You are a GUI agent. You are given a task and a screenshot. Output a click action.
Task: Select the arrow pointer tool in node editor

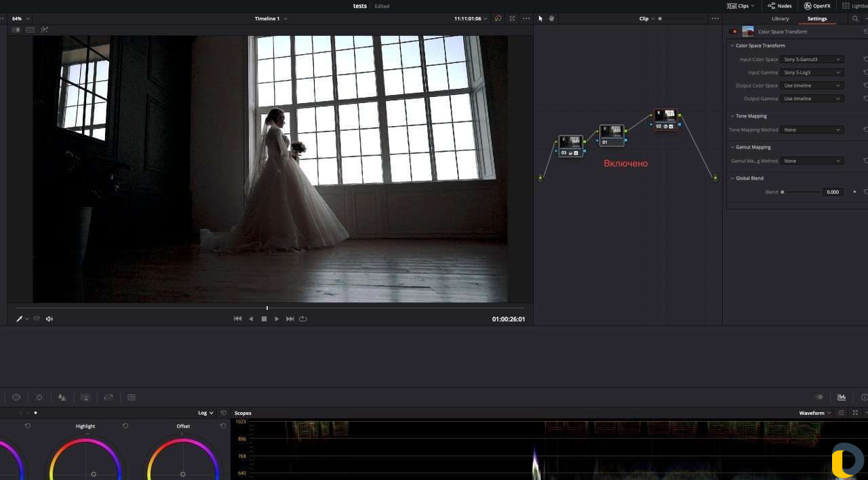540,18
